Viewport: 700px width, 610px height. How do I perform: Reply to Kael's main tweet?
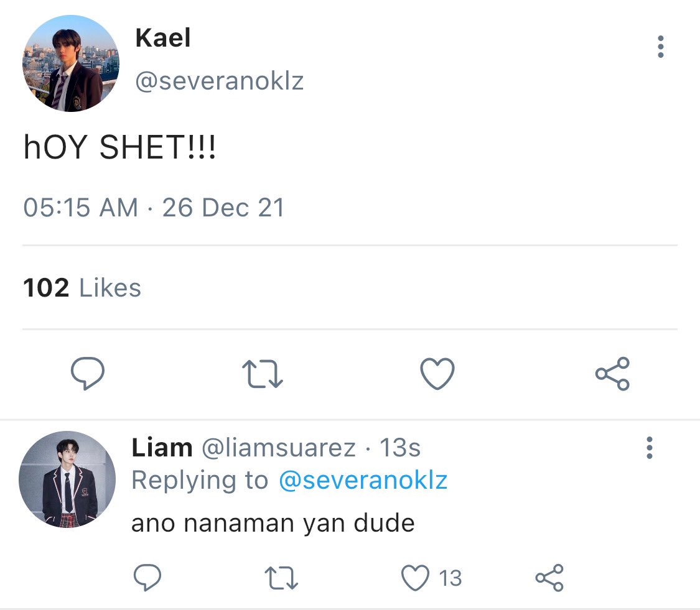88,374
